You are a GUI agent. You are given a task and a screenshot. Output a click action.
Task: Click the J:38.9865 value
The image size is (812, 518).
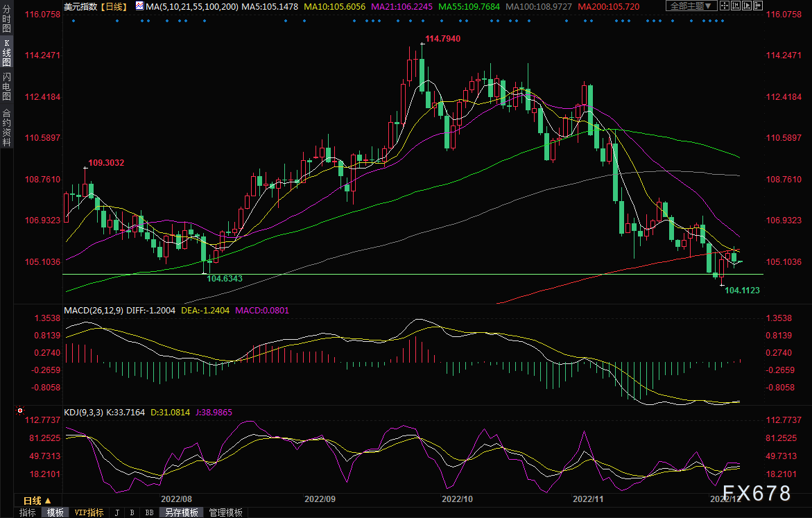(214, 413)
